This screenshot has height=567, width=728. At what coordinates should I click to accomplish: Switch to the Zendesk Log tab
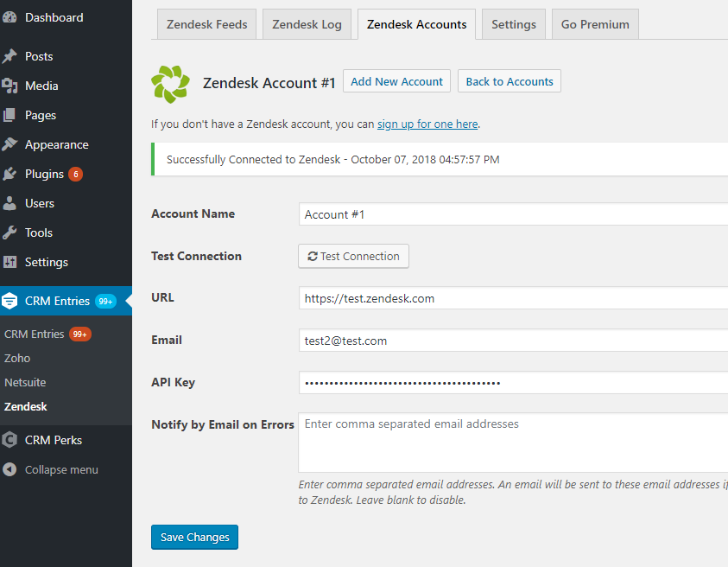[307, 24]
